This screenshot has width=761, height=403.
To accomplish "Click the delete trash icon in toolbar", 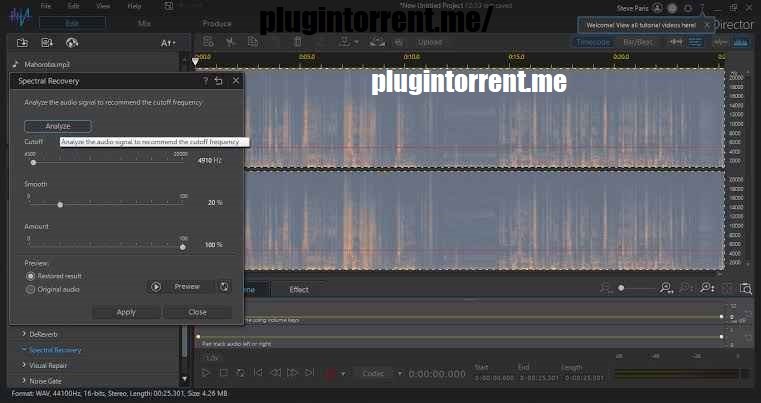I will point(298,42).
